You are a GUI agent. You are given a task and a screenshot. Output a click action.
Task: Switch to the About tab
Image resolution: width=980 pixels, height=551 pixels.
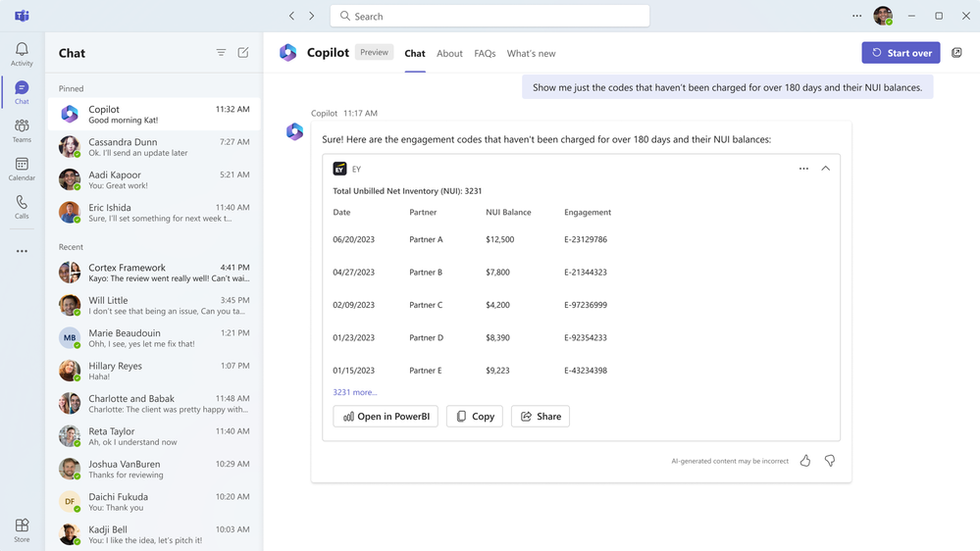click(x=449, y=54)
